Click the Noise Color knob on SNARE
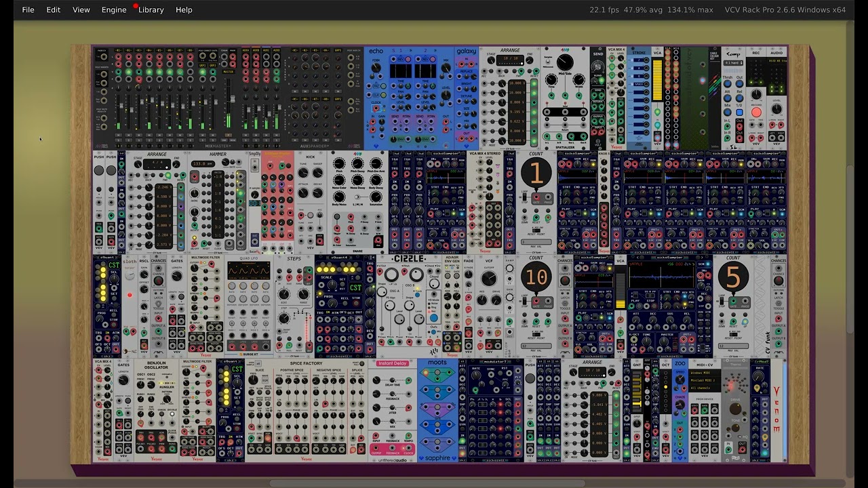Screen dimensions: 868x488 pos(339,180)
